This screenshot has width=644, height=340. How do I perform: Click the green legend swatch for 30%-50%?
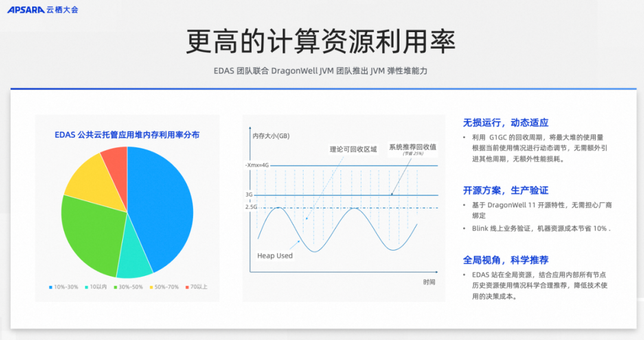pos(116,287)
